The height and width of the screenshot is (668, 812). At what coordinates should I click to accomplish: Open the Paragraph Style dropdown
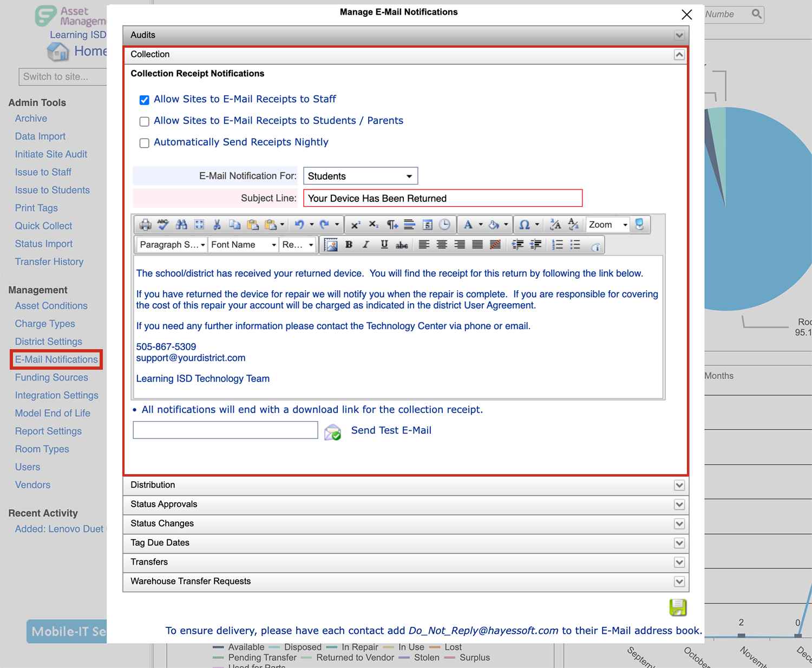(x=172, y=245)
